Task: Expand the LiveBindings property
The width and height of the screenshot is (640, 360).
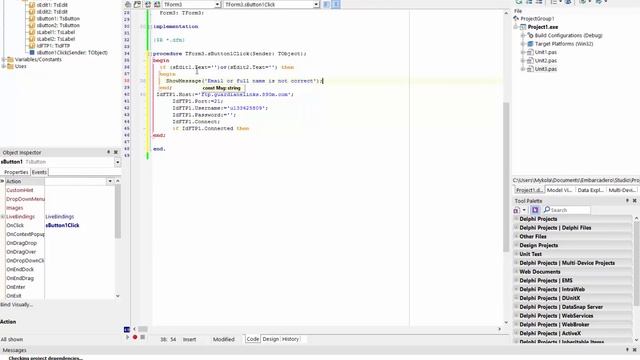Action: click(x=3, y=217)
